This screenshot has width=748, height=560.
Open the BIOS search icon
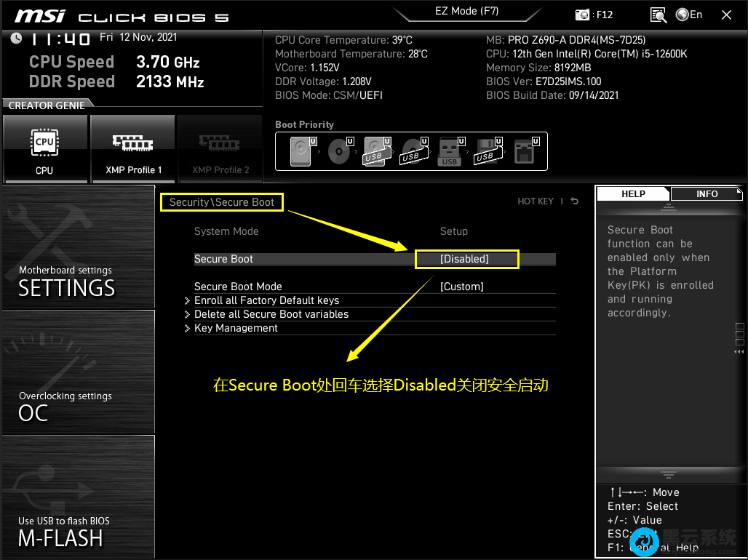tap(658, 15)
